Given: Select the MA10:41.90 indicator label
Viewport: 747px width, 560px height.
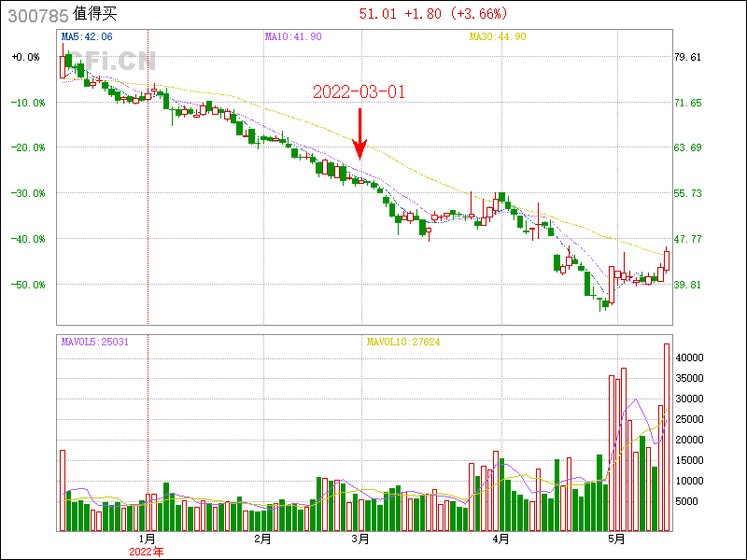Looking at the screenshot, I should (x=293, y=36).
